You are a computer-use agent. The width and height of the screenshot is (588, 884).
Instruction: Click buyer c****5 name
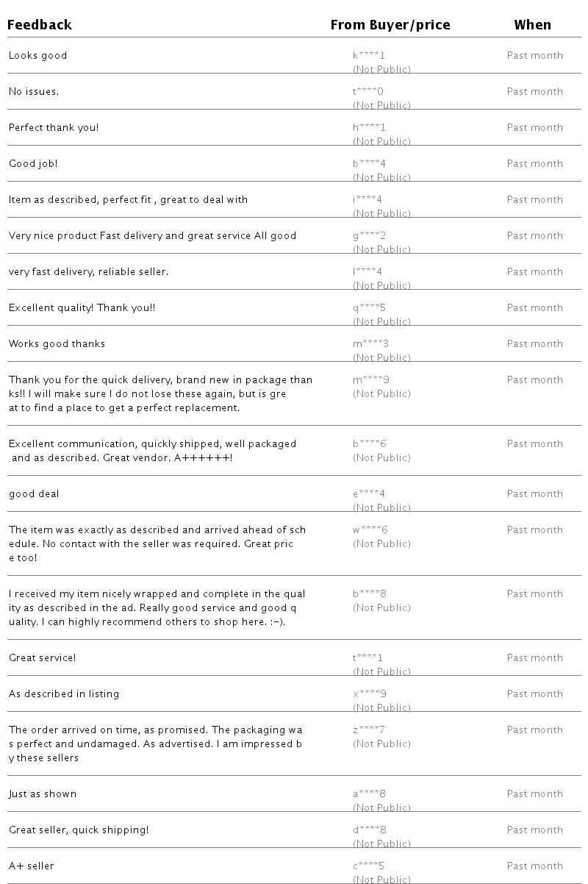[x=368, y=866]
